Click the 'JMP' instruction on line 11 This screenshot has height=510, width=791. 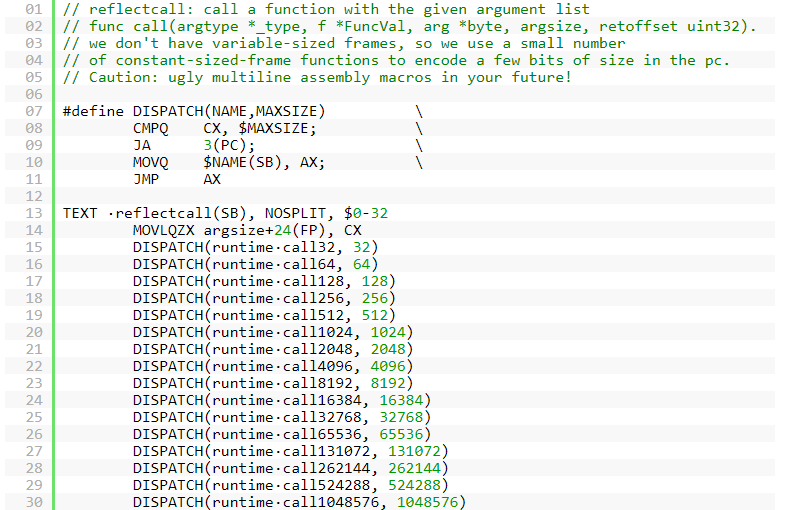pyautogui.click(x=146, y=179)
